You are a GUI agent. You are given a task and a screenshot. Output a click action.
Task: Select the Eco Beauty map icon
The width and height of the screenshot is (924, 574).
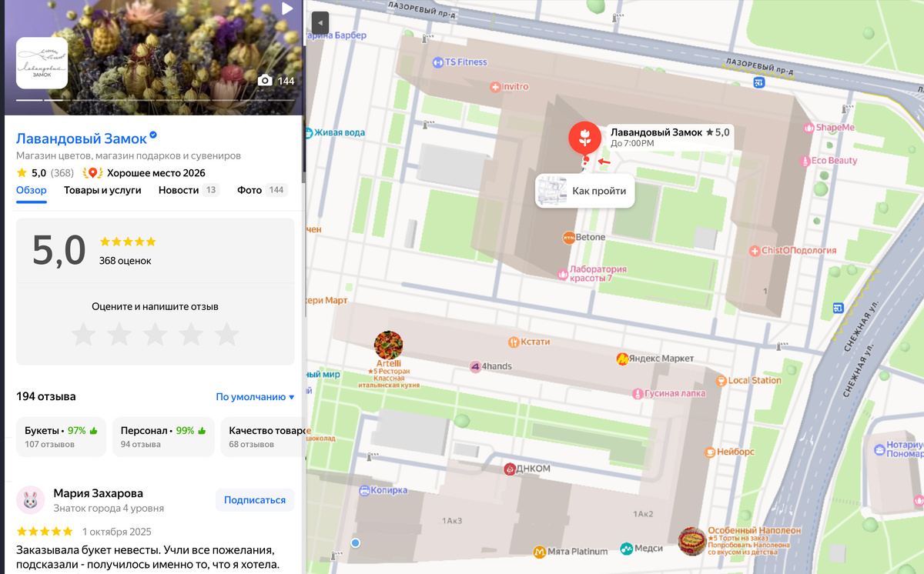pyautogui.click(x=805, y=161)
